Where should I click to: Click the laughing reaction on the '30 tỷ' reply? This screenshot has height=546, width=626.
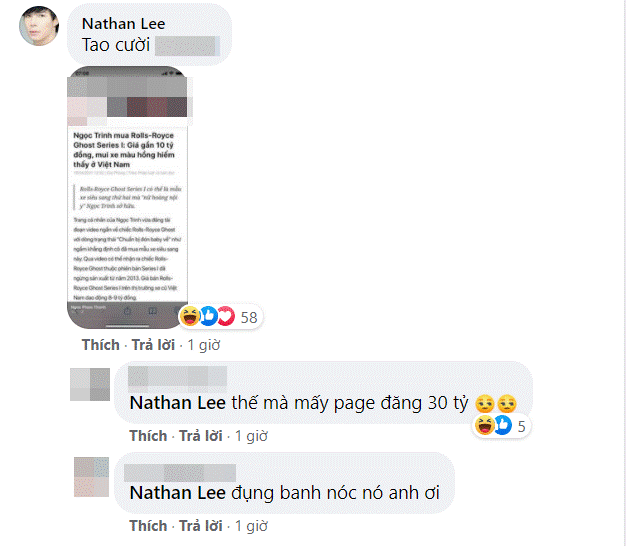(x=484, y=425)
